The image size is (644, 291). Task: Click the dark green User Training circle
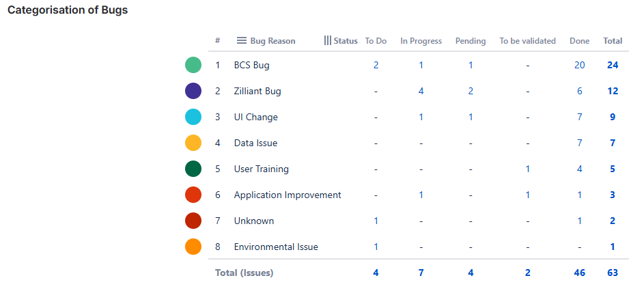[x=193, y=169]
